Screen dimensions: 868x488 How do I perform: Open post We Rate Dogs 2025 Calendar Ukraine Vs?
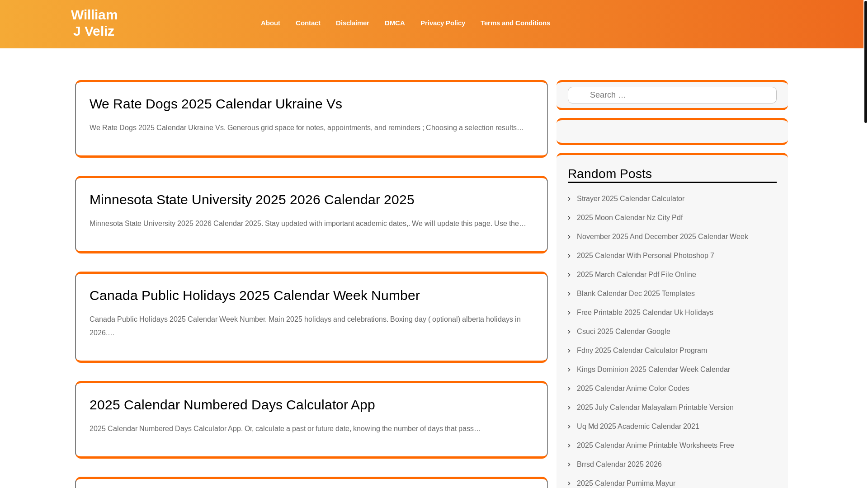216,104
